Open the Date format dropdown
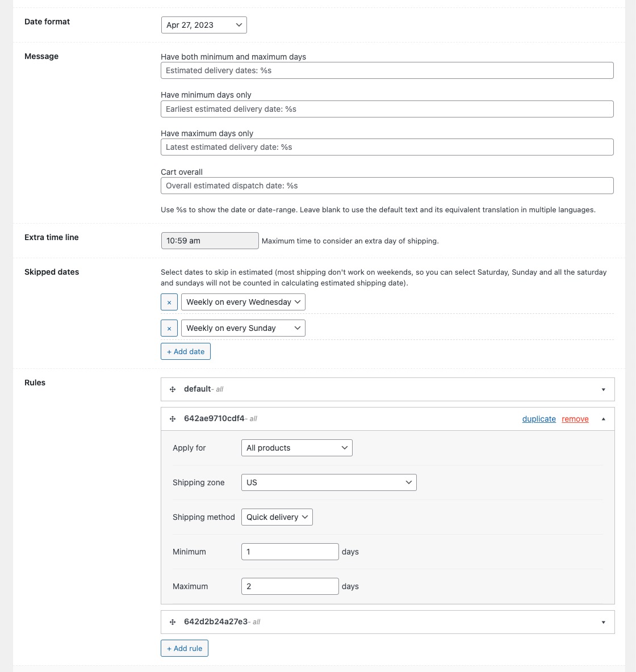Image resolution: width=636 pixels, height=672 pixels. point(204,25)
